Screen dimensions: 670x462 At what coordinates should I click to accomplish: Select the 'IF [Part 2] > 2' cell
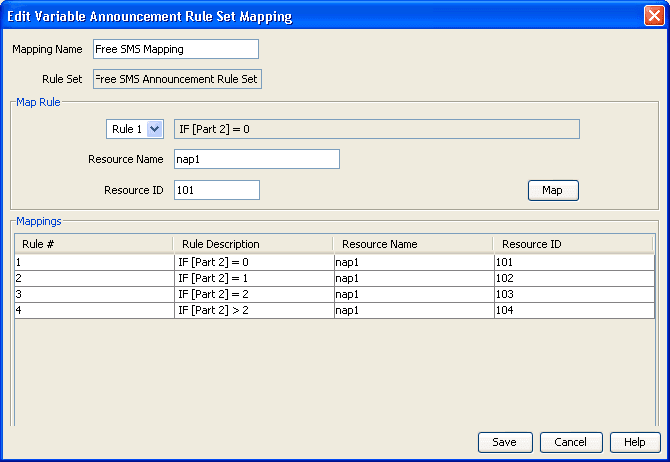click(x=254, y=310)
